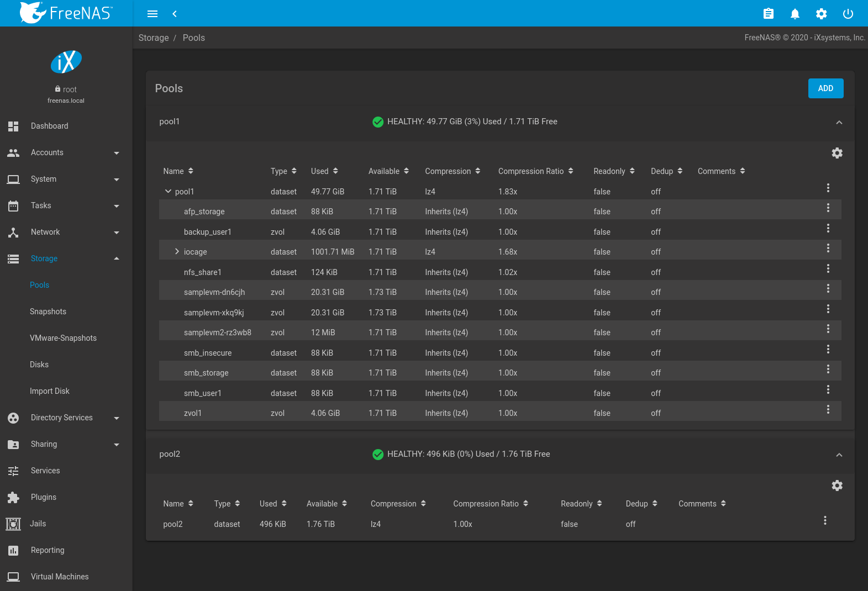Go to Dashboard in sidebar
The height and width of the screenshot is (591, 868).
pyautogui.click(x=50, y=126)
